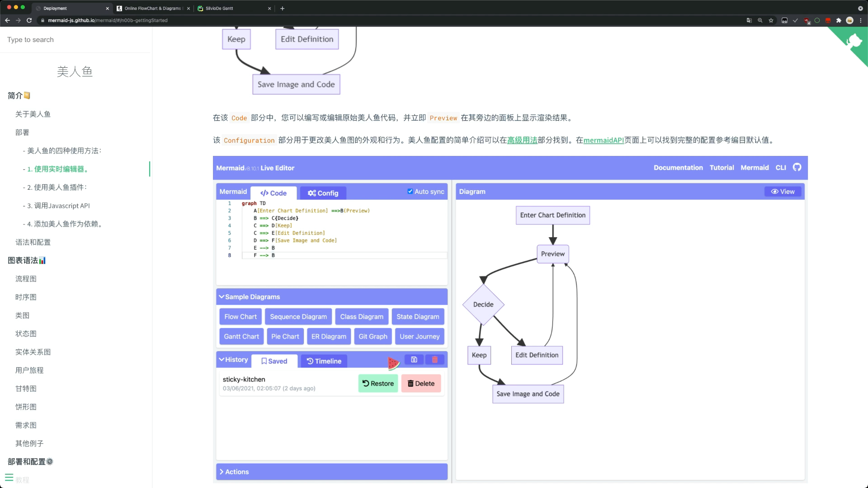Click the red mask extension icon
The image size is (868, 488).
point(828,20)
